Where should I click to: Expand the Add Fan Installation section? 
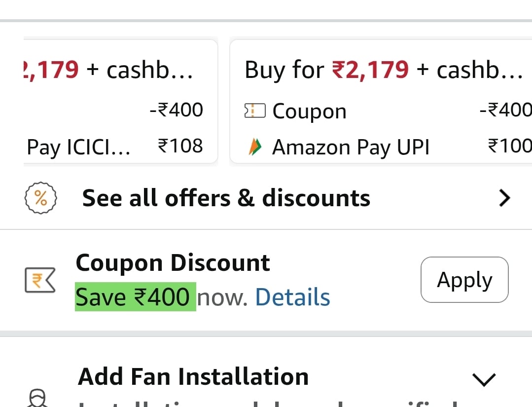(483, 379)
